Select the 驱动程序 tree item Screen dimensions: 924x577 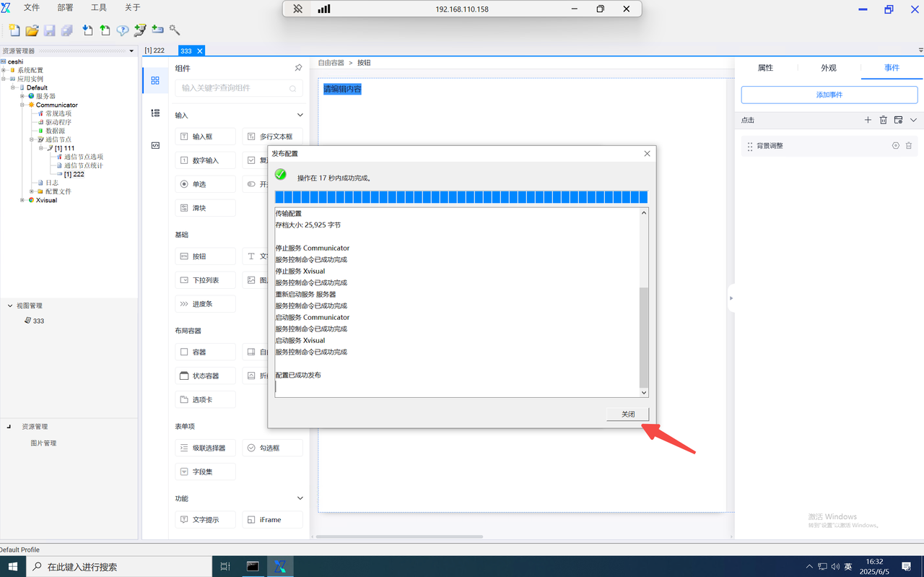point(58,122)
